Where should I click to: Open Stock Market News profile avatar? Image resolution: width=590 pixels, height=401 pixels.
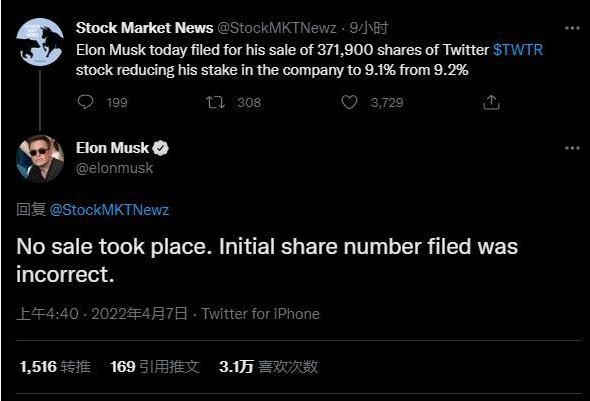coord(40,42)
